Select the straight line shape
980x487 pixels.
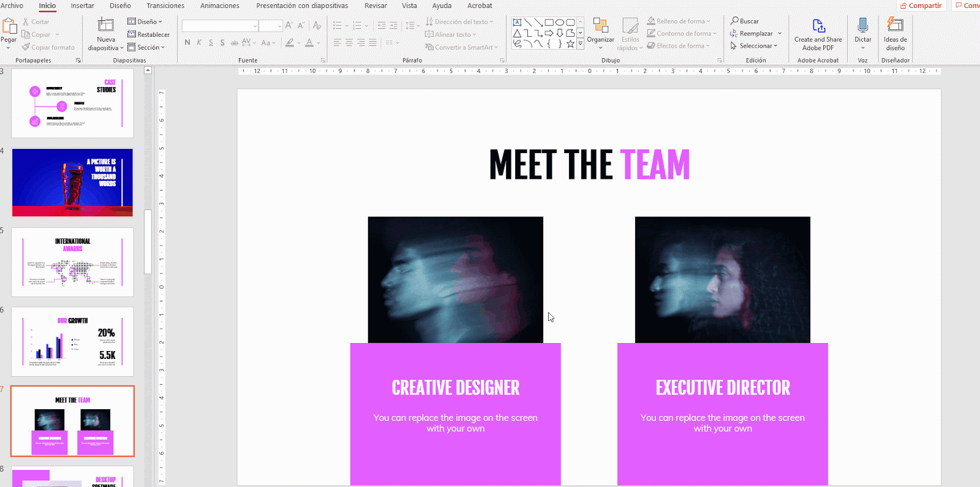[528, 22]
